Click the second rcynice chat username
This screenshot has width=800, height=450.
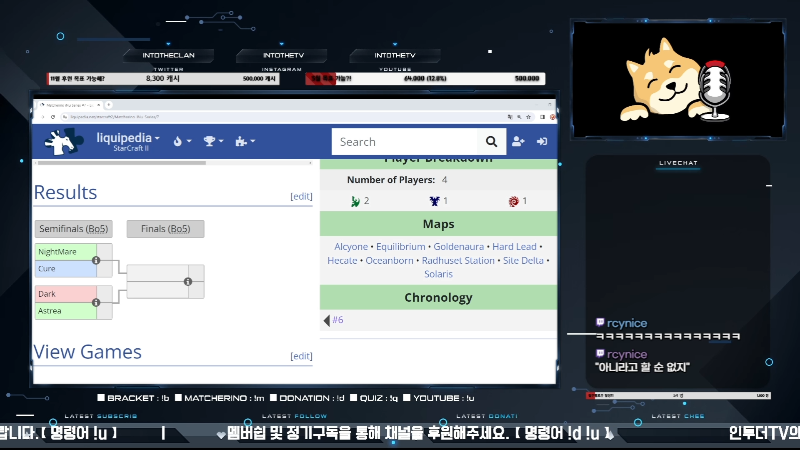[627, 354]
